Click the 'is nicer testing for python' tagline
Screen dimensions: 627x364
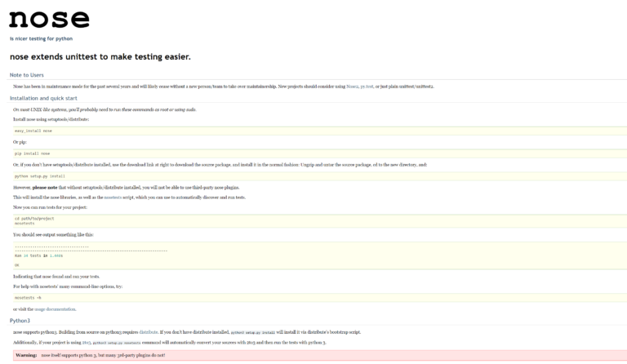pyautogui.click(x=41, y=38)
